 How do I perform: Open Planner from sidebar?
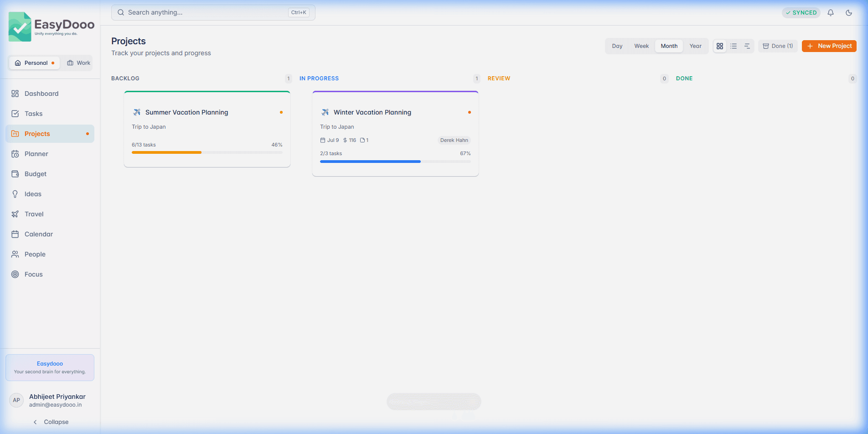pos(50,154)
